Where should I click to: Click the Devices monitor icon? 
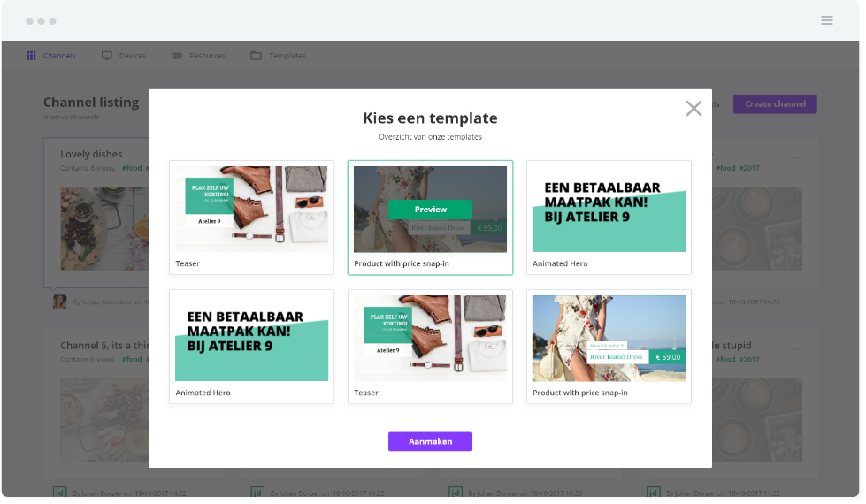(107, 56)
